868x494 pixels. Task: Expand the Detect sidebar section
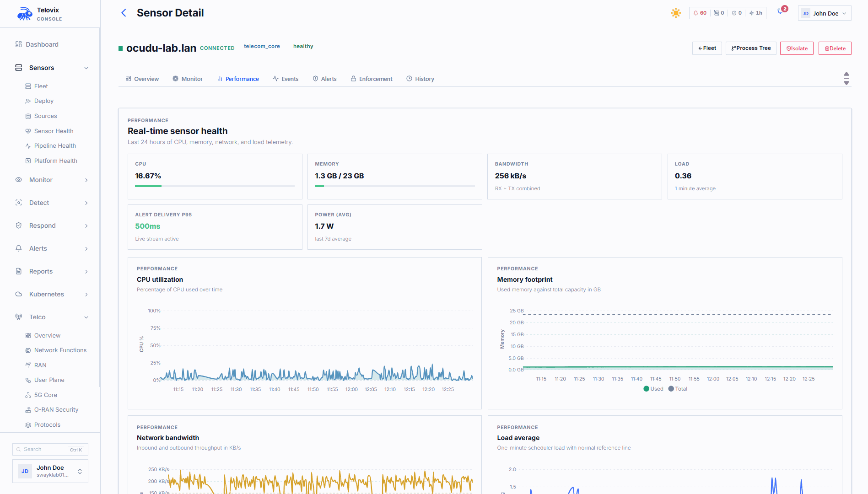(x=51, y=203)
